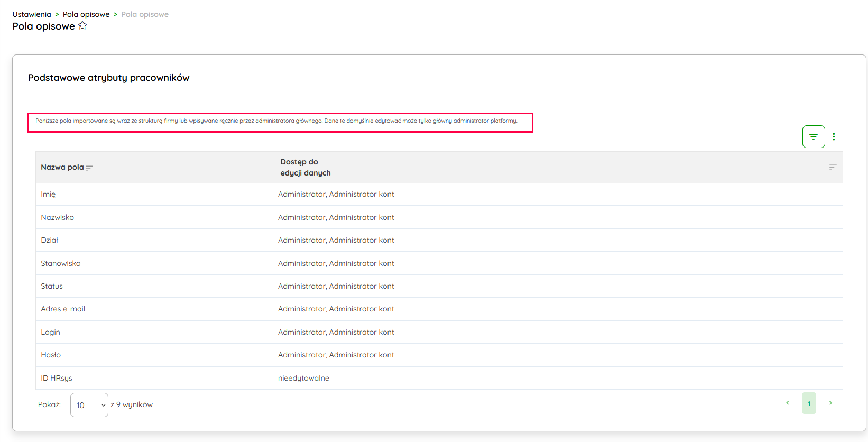Open the three-dot more options menu
The width and height of the screenshot is (868, 442).
(x=834, y=137)
